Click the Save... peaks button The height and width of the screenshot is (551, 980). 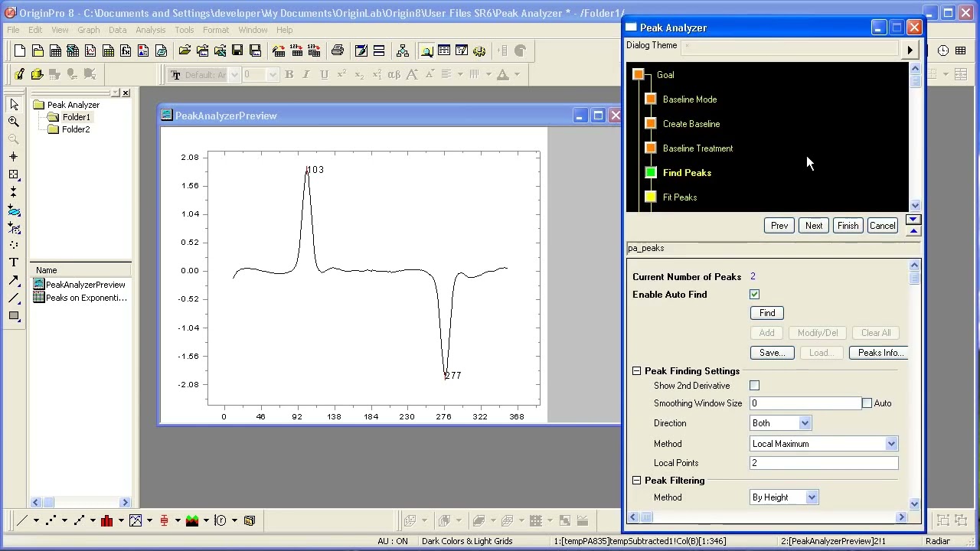(x=772, y=353)
